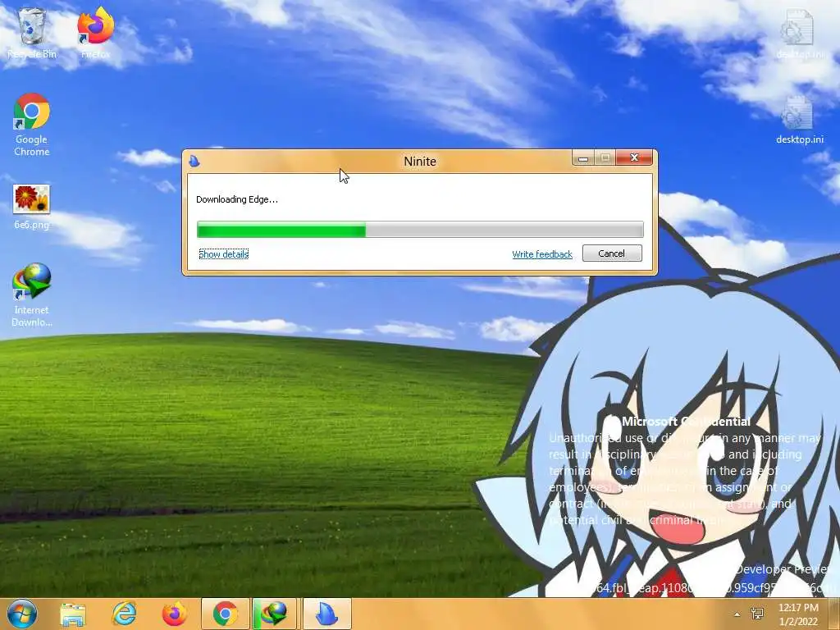840x630 pixels.
Task: Open File Explorer from the taskbar
Action: click(73, 614)
